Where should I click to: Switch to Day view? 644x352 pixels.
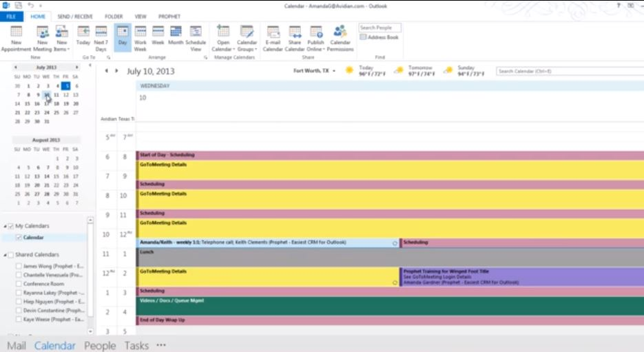click(123, 37)
